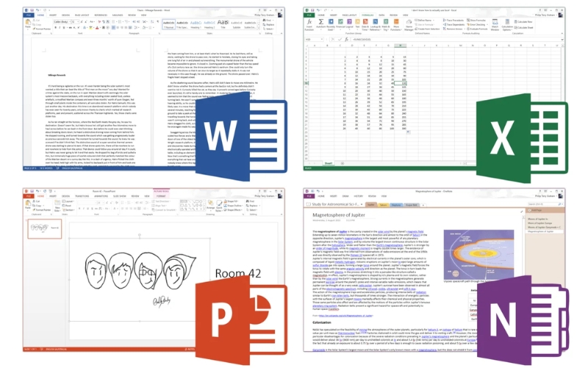The image size is (588, 368).
Task: Expand the Word styles gallery
Action: (259, 28)
